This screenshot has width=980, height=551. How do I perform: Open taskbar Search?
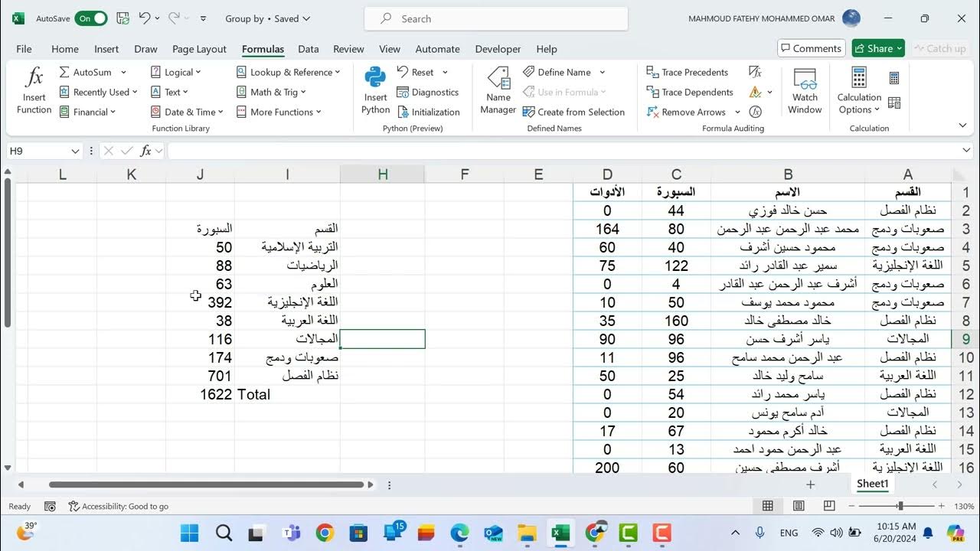224,533
